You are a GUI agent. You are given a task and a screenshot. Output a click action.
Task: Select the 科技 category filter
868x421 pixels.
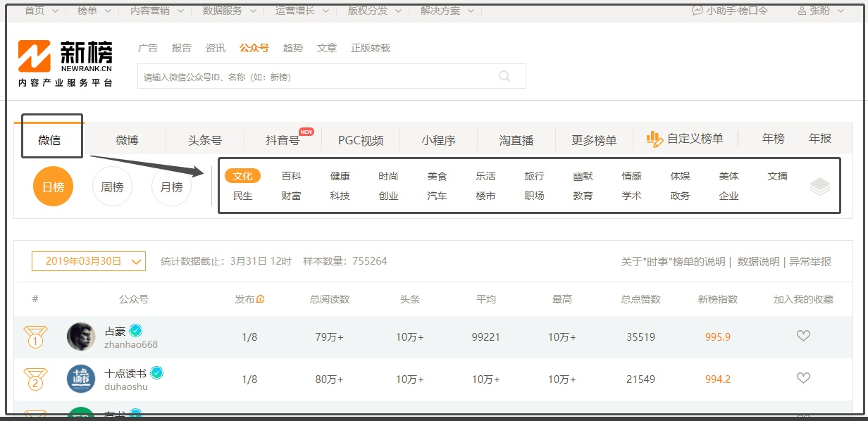[340, 196]
